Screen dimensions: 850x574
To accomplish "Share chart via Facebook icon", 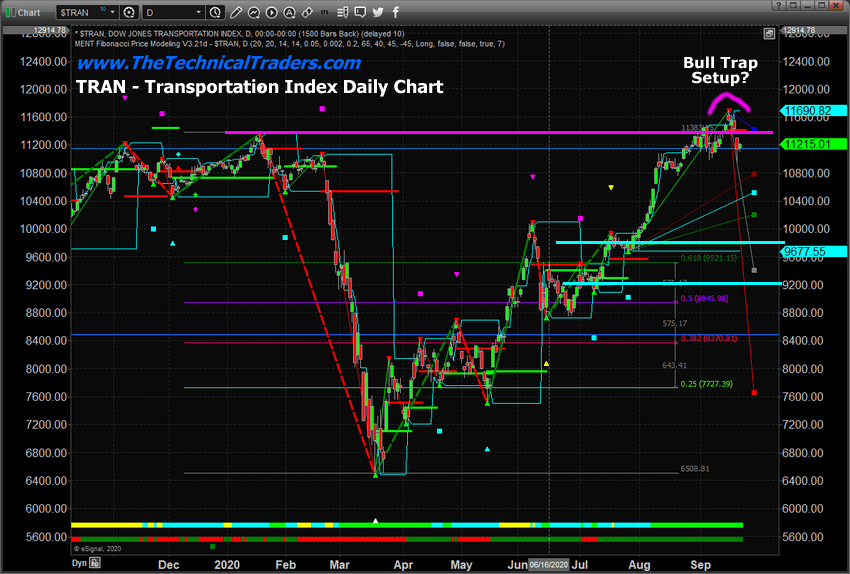I will [396, 12].
